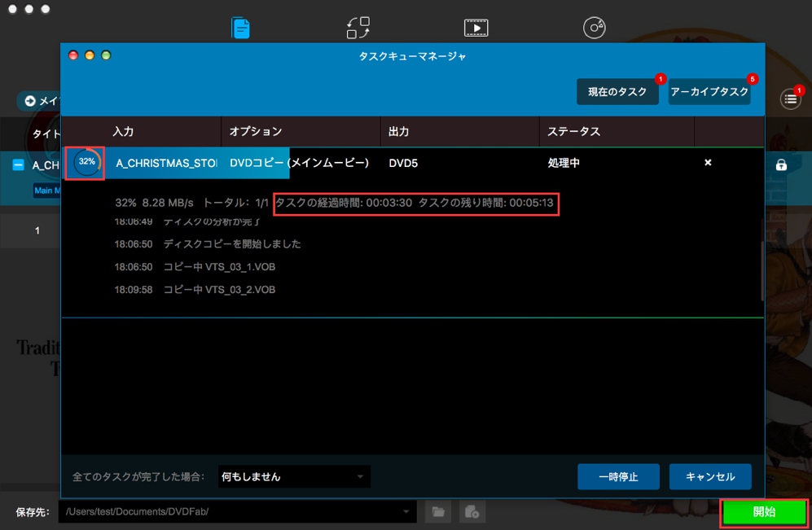Screen dimensions: 812x530
Task: Click the 32% circular progress indicator
Action: (x=86, y=162)
